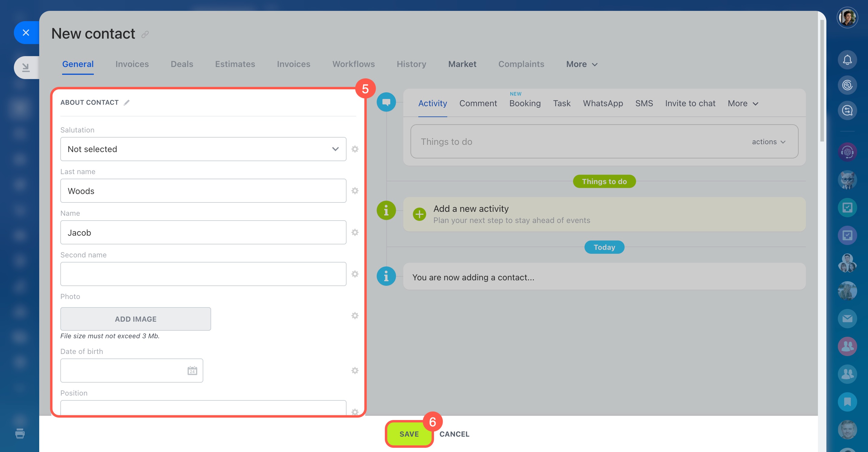Open the Salutation dropdown
Viewport: 868px width, 452px height.
click(203, 149)
